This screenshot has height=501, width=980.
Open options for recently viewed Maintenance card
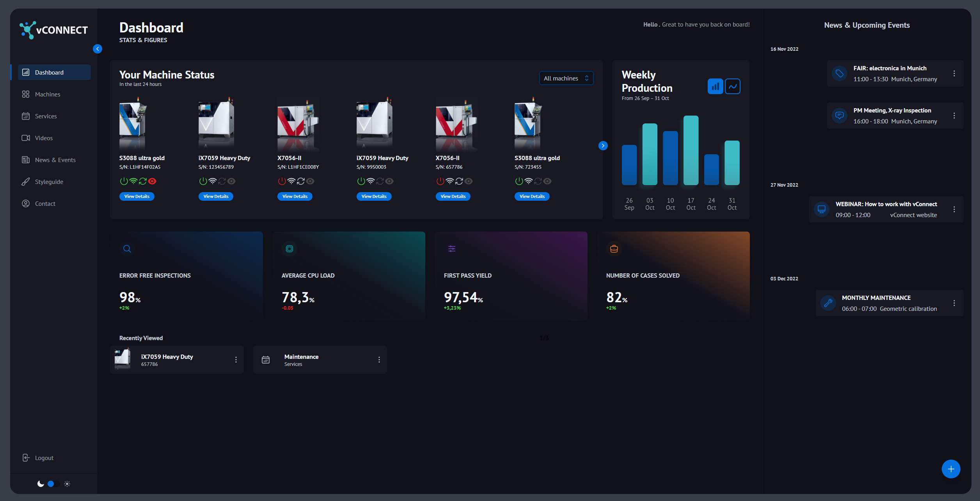coord(379,360)
